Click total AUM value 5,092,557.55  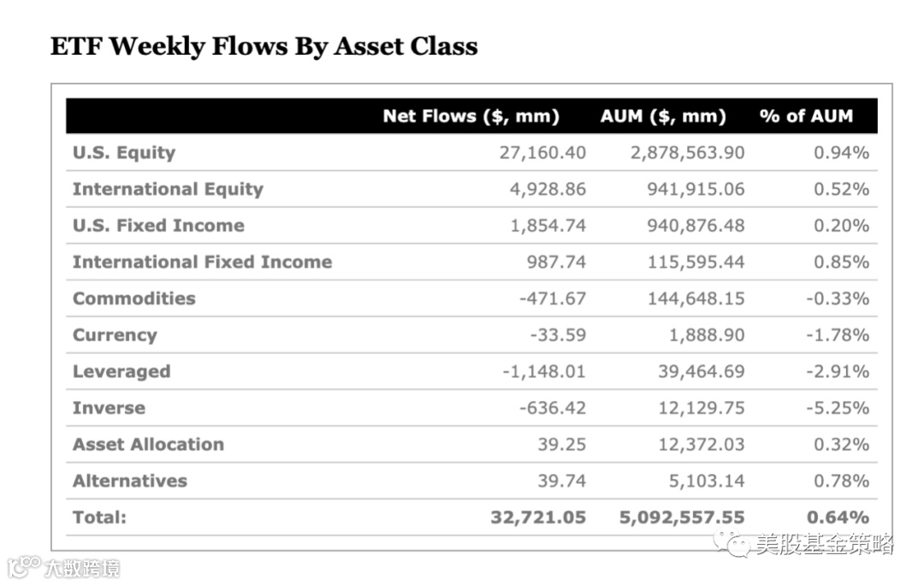(682, 517)
